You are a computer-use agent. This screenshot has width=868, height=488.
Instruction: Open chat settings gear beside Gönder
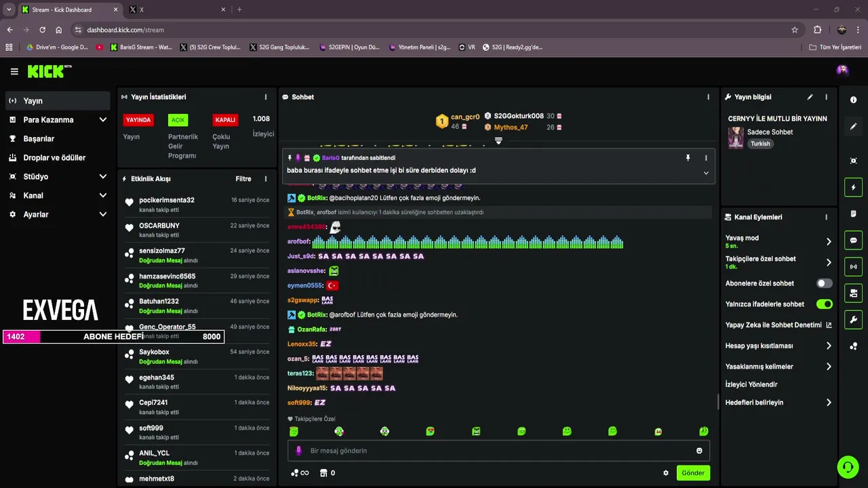(665, 473)
